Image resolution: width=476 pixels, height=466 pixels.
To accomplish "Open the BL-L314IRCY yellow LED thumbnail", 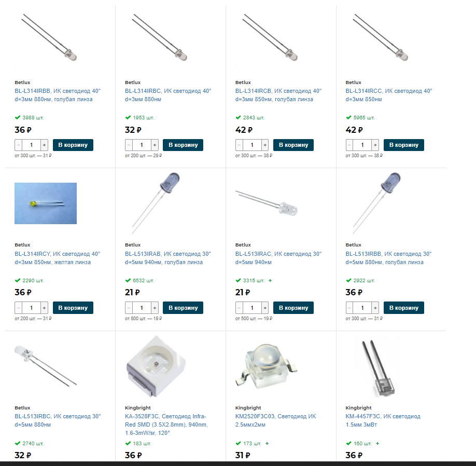I will (x=46, y=203).
